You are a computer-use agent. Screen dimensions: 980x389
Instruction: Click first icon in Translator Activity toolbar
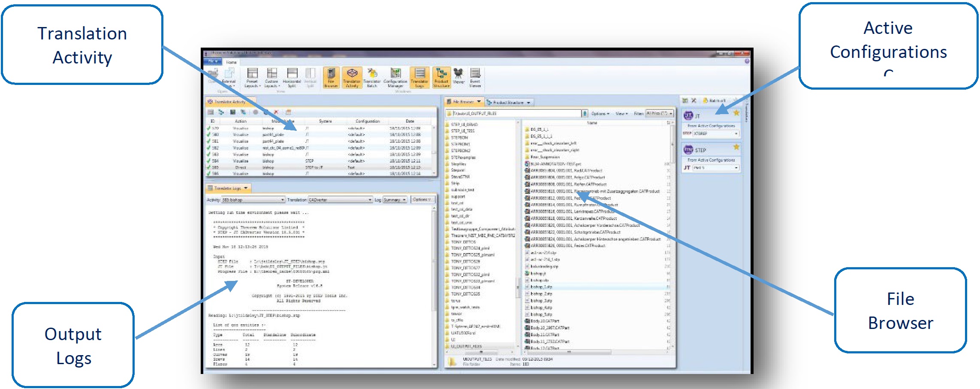(211, 112)
